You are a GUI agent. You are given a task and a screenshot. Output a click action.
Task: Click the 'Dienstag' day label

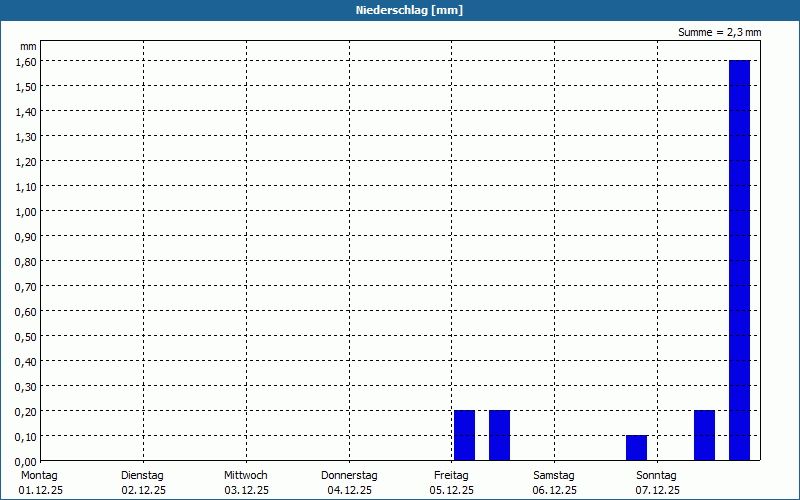click(x=142, y=475)
